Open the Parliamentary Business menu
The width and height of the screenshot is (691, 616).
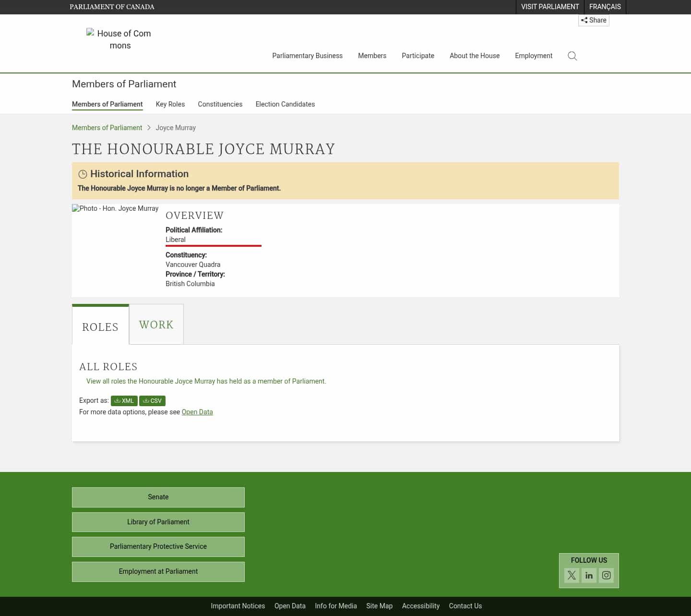307,56
